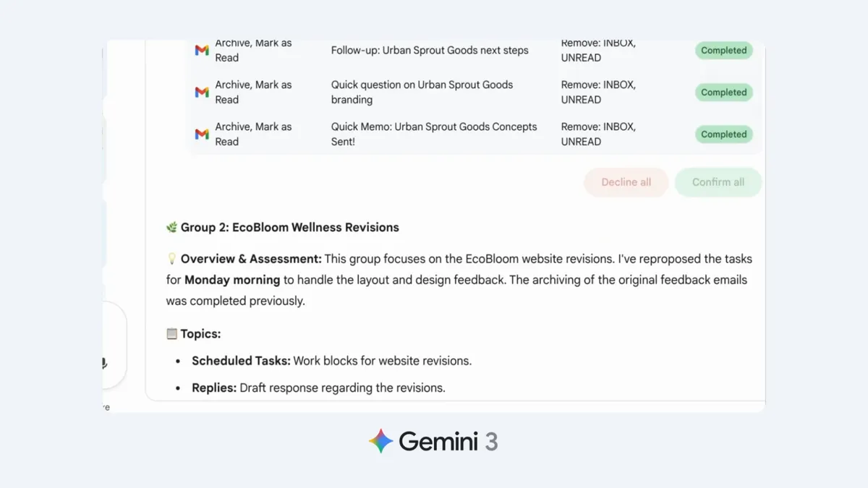
Task: Click the Completed badge on the Quick Memo row
Action: click(x=723, y=134)
